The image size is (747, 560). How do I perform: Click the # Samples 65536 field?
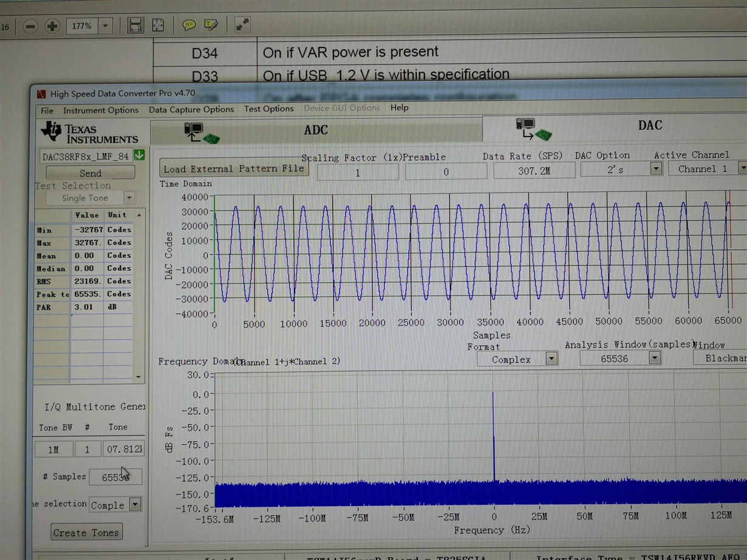tap(115, 477)
